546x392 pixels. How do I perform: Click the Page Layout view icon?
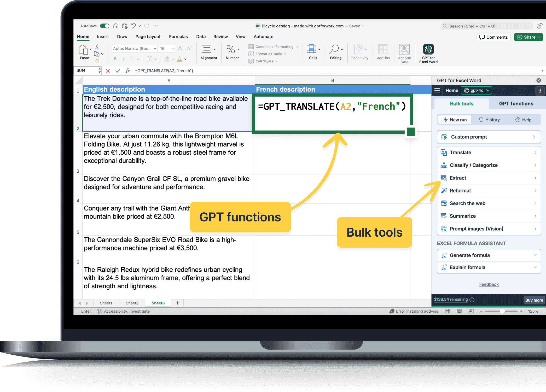tap(460, 311)
